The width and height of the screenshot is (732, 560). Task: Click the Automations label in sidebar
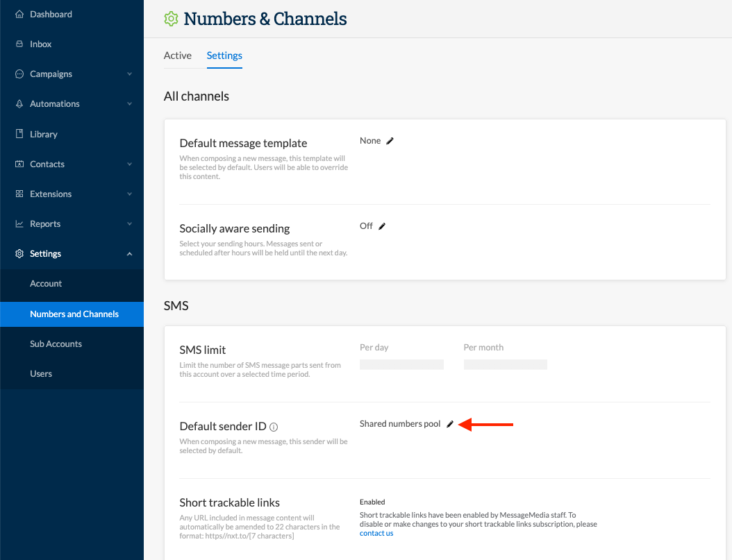55,103
